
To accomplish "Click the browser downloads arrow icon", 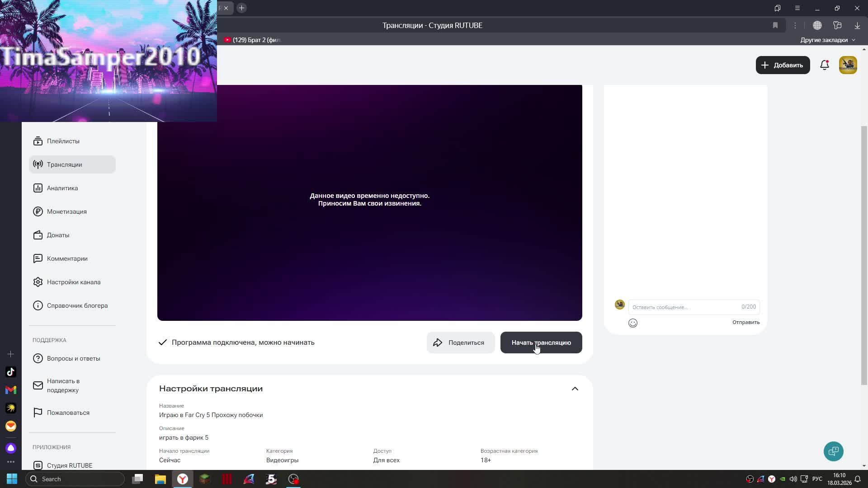I will [x=857, y=25].
